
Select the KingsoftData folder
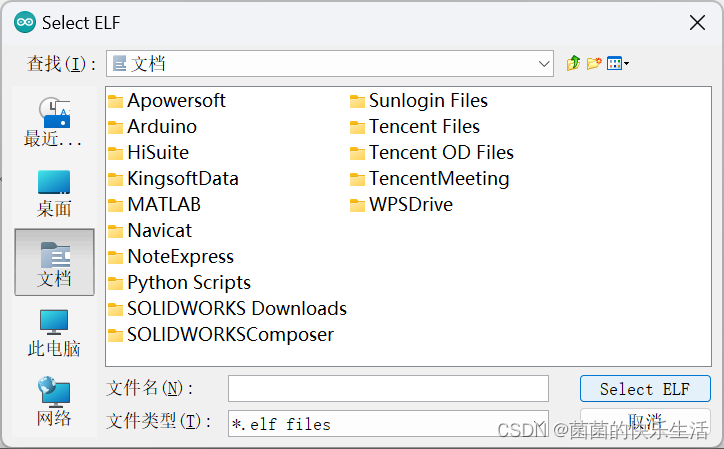coord(173,178)
